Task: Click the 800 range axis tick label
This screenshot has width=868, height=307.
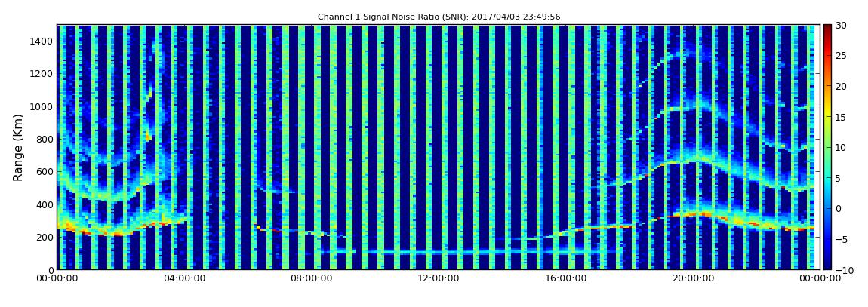Action: 45,139
